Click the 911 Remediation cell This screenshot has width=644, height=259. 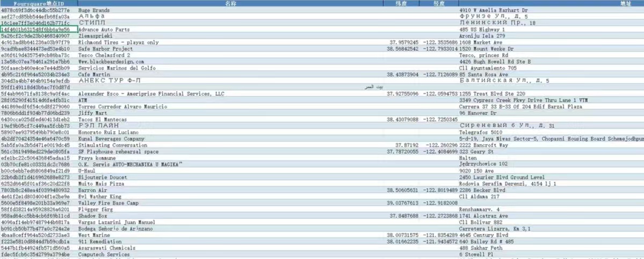[230, 242]
